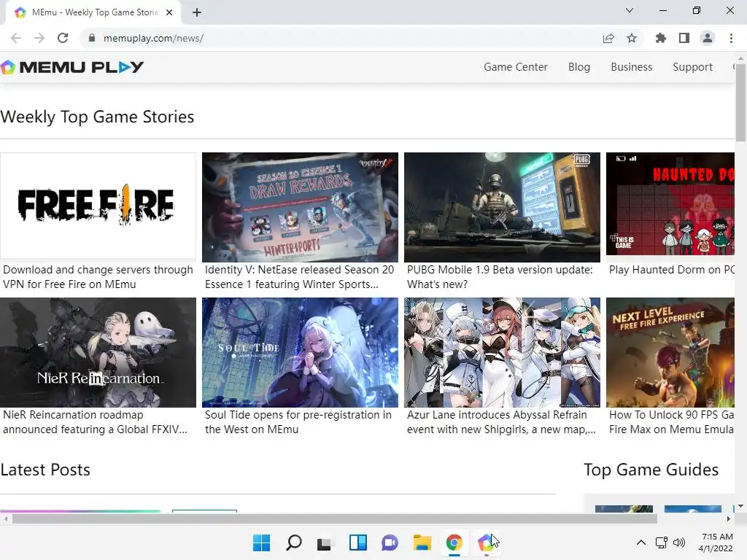The image size is (747, 560).
Task: Open the Teams Chat taskbar icon
Action: (x=390, y=542)
